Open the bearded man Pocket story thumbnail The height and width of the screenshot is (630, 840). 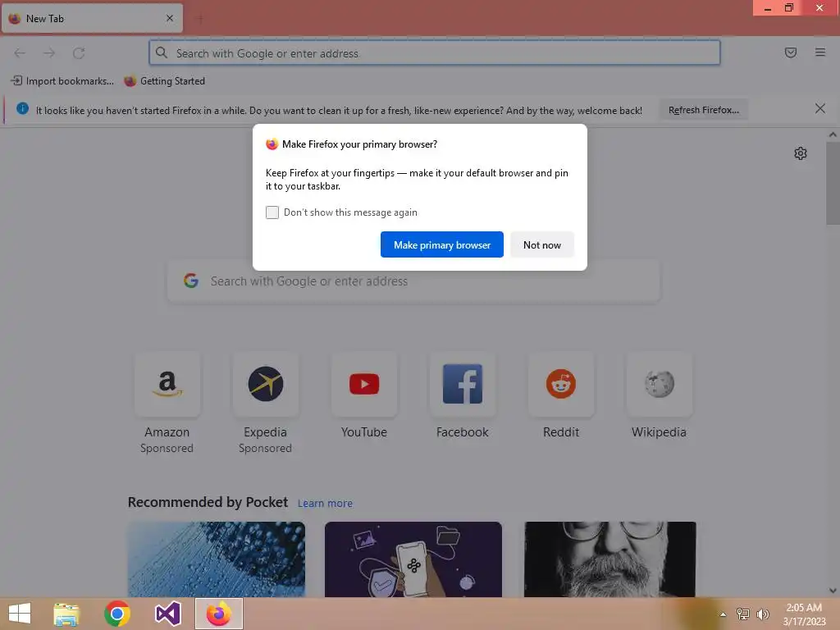609,559
